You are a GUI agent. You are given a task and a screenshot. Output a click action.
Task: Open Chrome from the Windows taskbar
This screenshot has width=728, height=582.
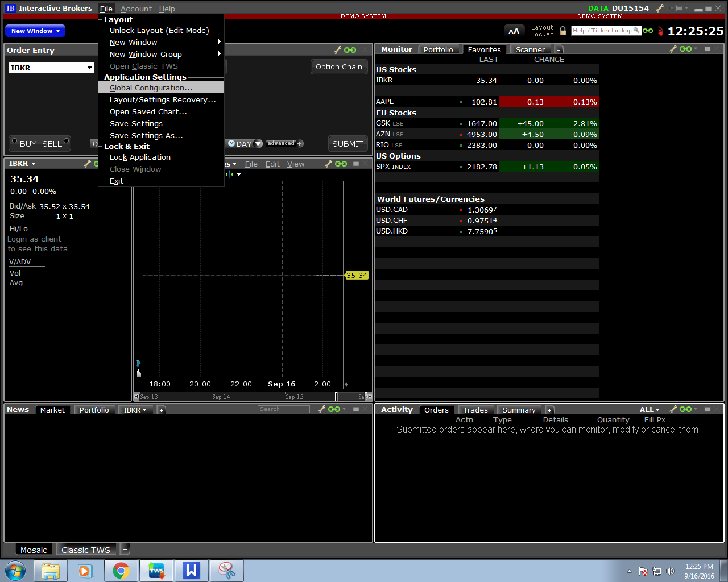(121, 571)
